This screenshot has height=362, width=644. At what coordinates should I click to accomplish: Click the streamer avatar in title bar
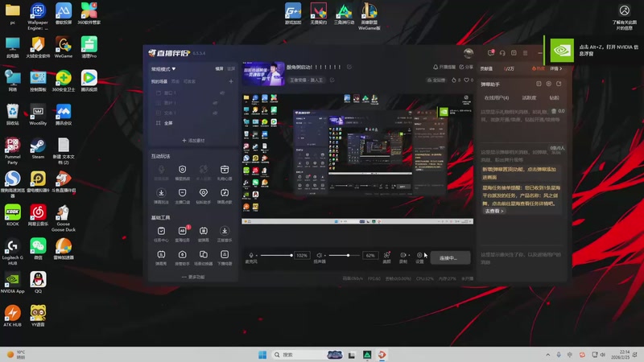point(469,53)
